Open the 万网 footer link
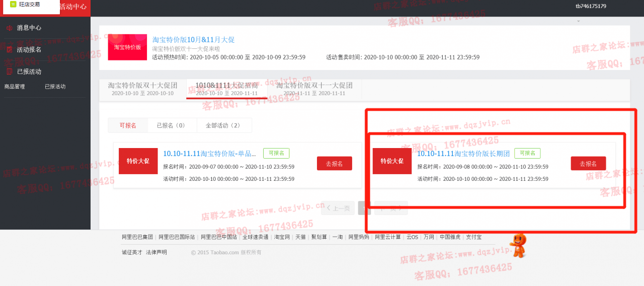Screen dimensions: 644x286 tap(429, 237)
